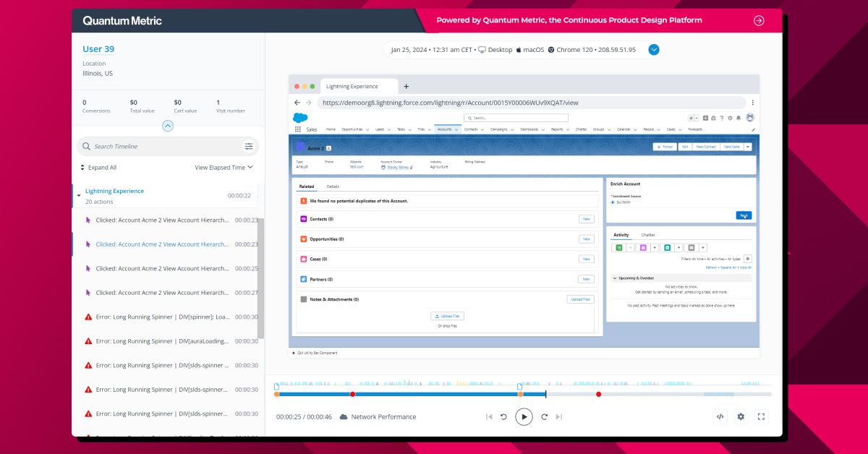Collapse the Lightning Experience page group
Image resolution: width=868 pixels, height=454 pixels.
click(x=79, y=196)
